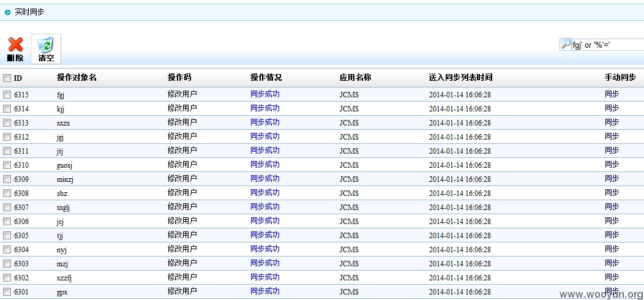Open 同步成功 status link for row 6309

(265, 178)
